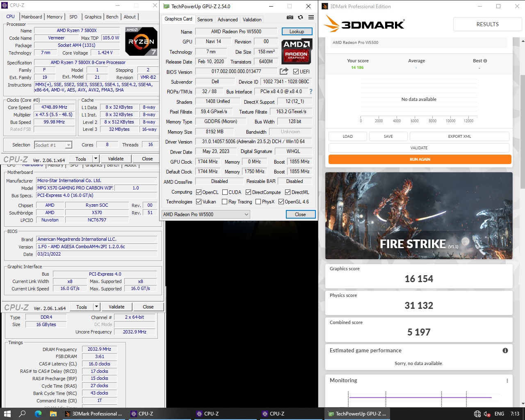The width and height of the screenshot is (525, 420).
Task: Click the 3DMark title bar app icon
Action: 325,6
